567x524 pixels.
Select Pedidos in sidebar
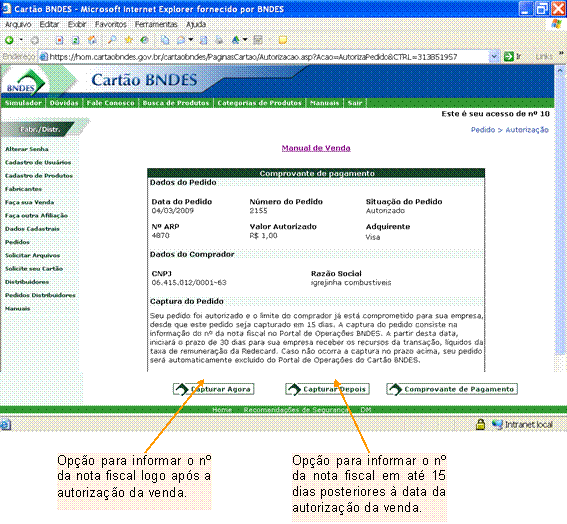click(17, 242)
